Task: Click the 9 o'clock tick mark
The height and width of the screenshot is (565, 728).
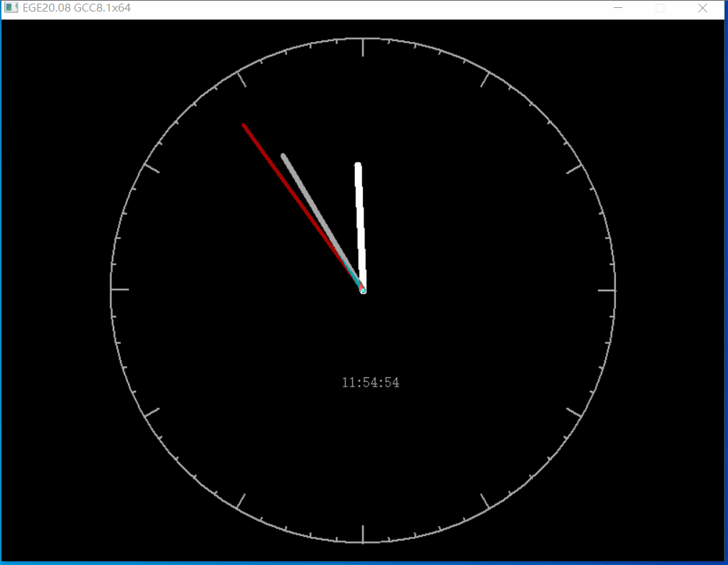Action: [x=120, y=290]
